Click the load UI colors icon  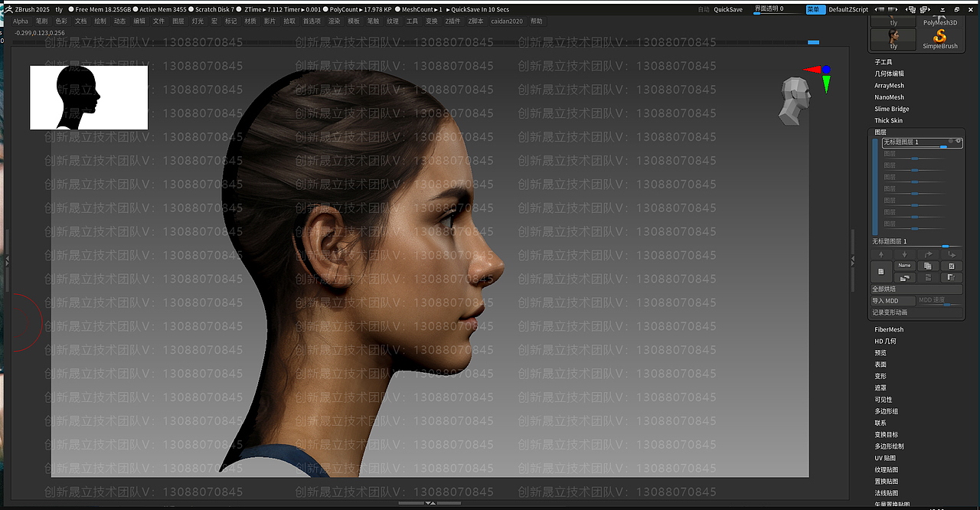(x=910, y=9)
